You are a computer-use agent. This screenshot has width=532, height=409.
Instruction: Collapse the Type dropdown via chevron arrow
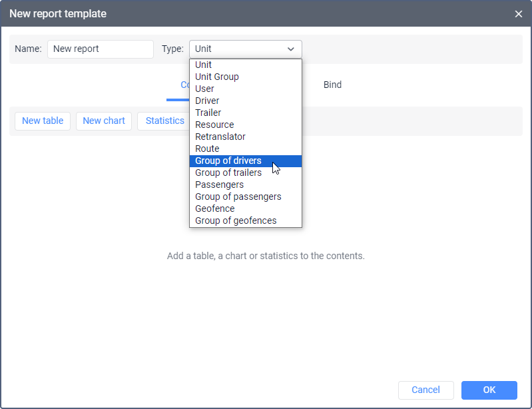[291, 49]
